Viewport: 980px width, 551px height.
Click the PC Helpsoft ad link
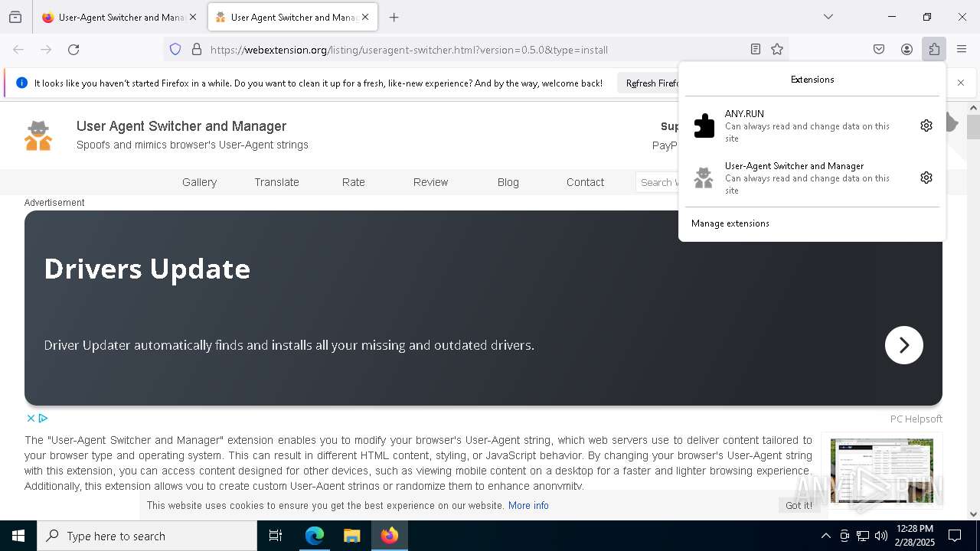(916, 419)
